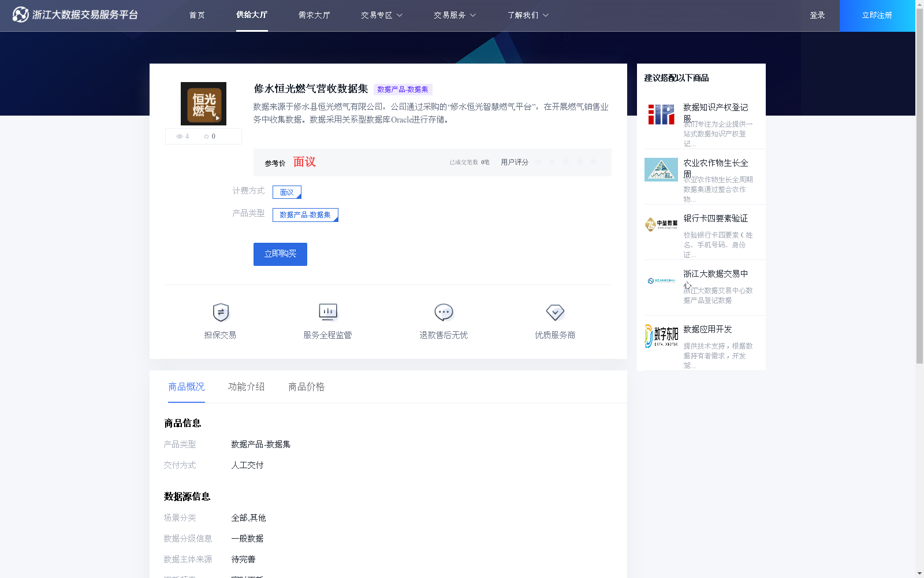This screenshot has width=924, height=578.
Task: Switch to 商品价格 tab
Action: coord(307,387)
